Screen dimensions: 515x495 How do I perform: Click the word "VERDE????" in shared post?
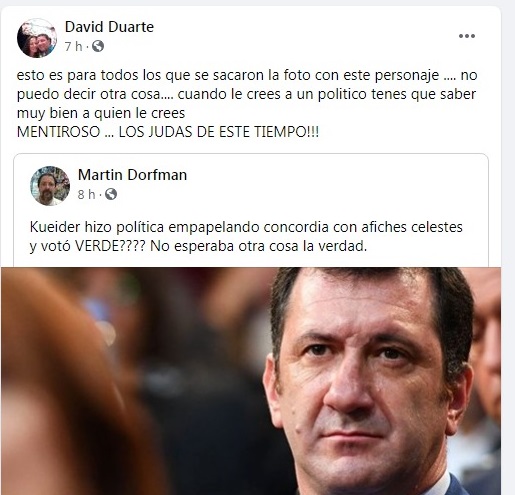[110, 246]
